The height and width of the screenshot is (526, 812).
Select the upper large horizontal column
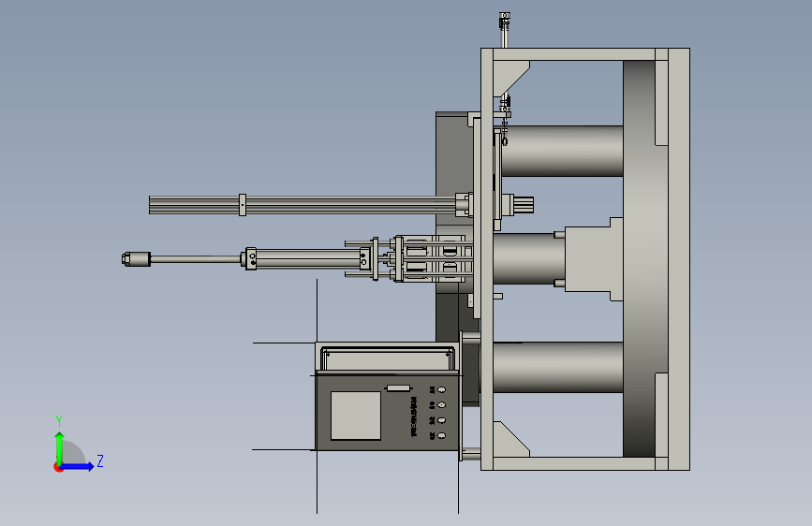[562, 151]
